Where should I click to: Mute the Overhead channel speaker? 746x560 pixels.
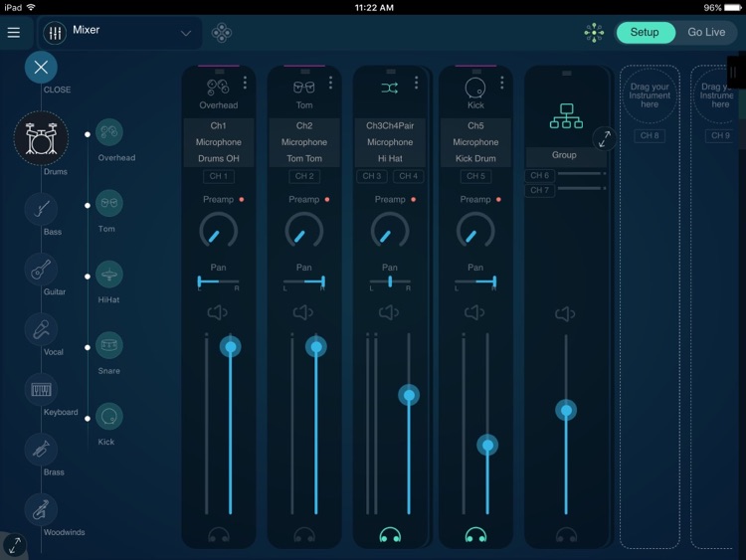(x=218, y=312)
